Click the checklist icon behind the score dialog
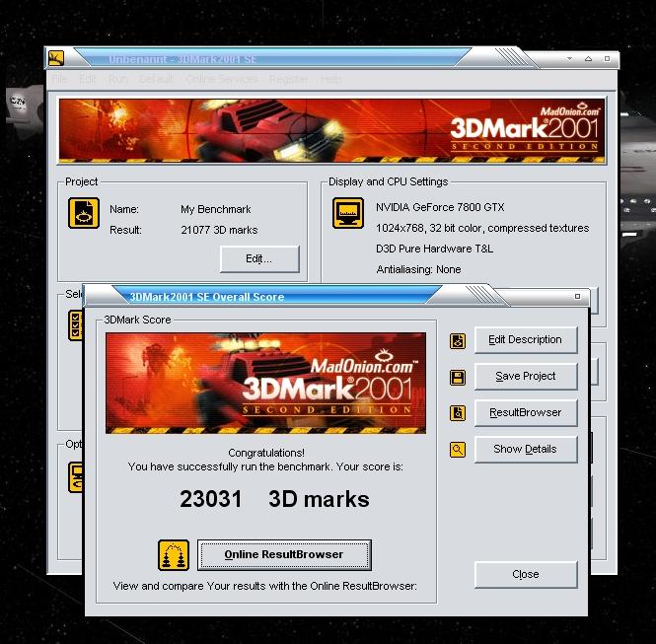656x644 pixels. [76, 325]
